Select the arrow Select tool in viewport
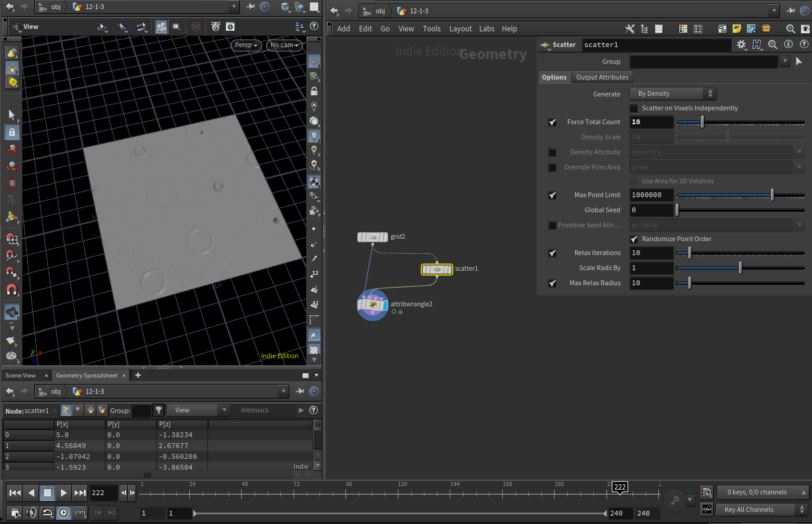812x524 pixels. pos(11,115)
